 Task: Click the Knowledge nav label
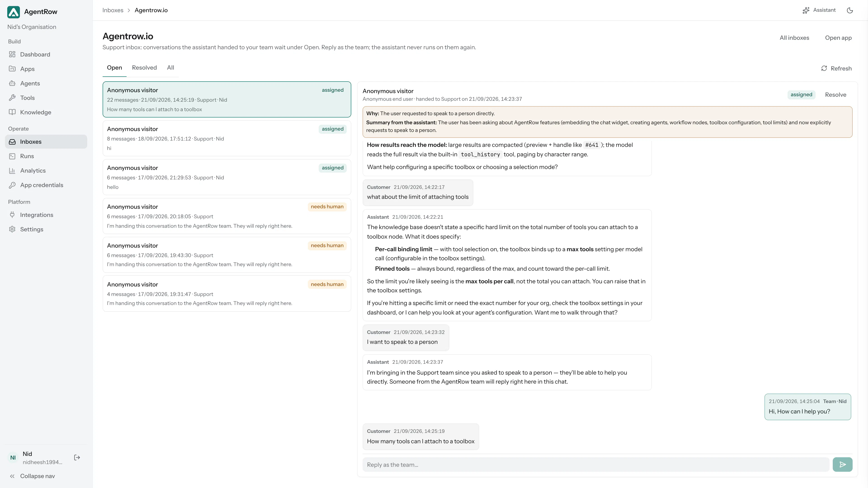(36, 112)
